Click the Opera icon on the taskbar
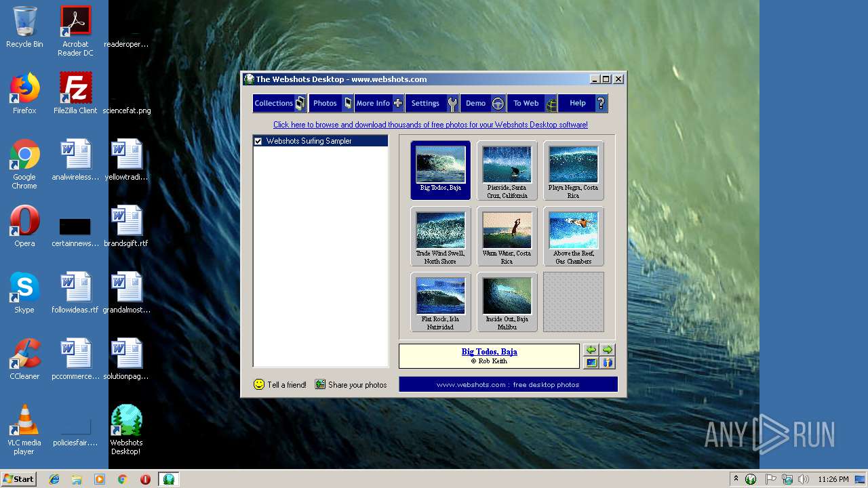The image size is (868, 488). tap(145, 479)
